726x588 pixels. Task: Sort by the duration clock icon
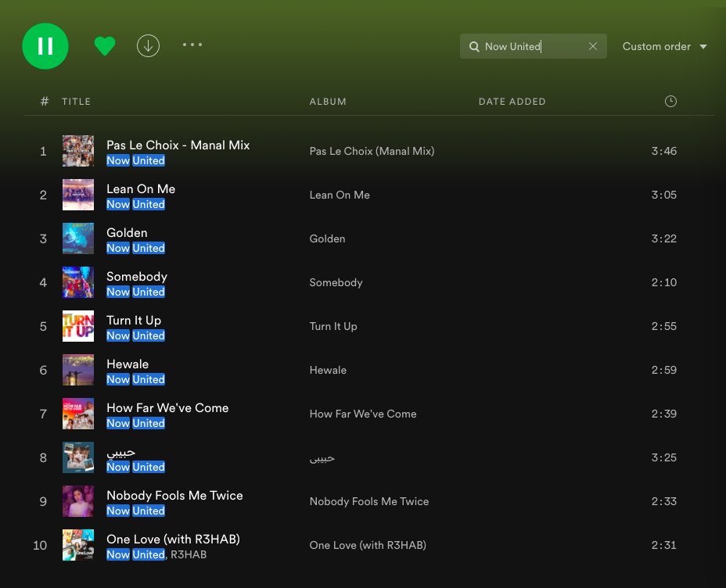click(670, 102)
